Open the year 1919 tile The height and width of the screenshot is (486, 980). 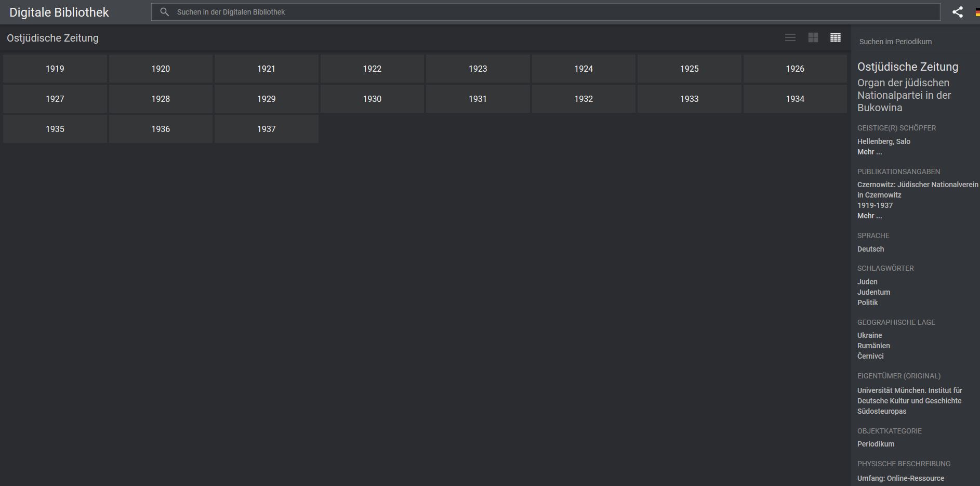pyautogui.click(x=55, y=69)
